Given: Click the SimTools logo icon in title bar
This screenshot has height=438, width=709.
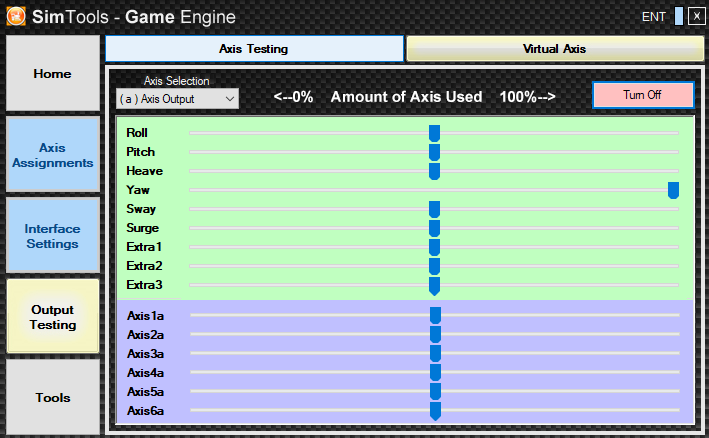Looking at the screenshot, I should [x=17, y=16].
